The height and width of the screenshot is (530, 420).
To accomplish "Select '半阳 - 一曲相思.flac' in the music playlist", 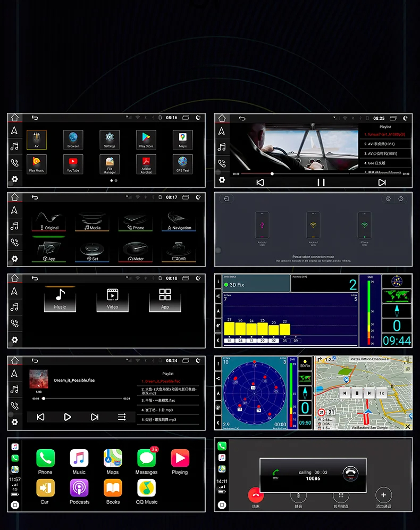I will 168,401.
